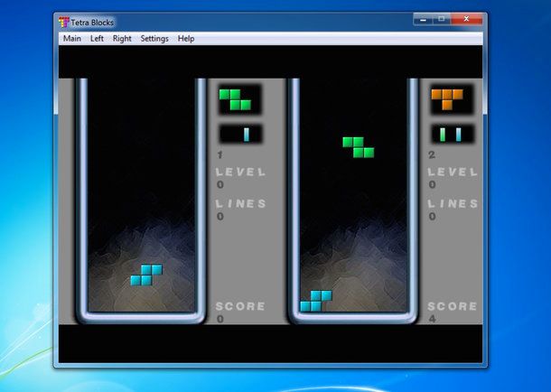
Task: Click player 1 bar indicator box
Action: (240, 134)
